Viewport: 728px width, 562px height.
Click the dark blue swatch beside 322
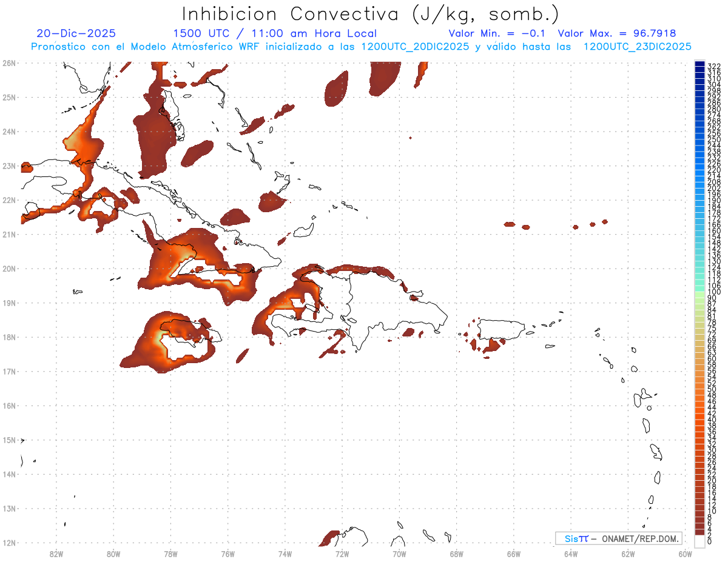(x=700, y=64)
